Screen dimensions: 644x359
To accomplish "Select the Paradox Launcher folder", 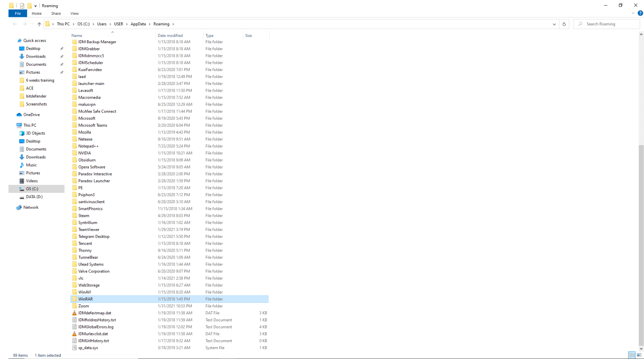I will pos(94,181).
